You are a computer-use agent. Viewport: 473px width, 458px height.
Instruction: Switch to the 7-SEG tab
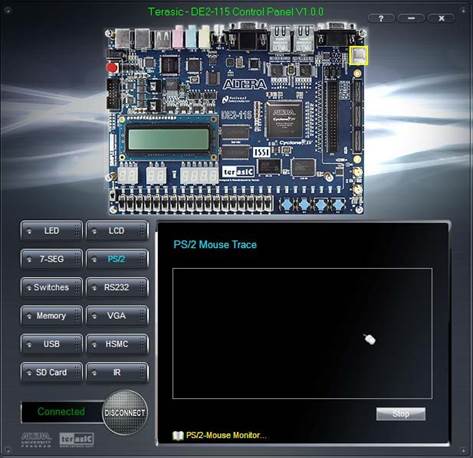pos(51,259)
